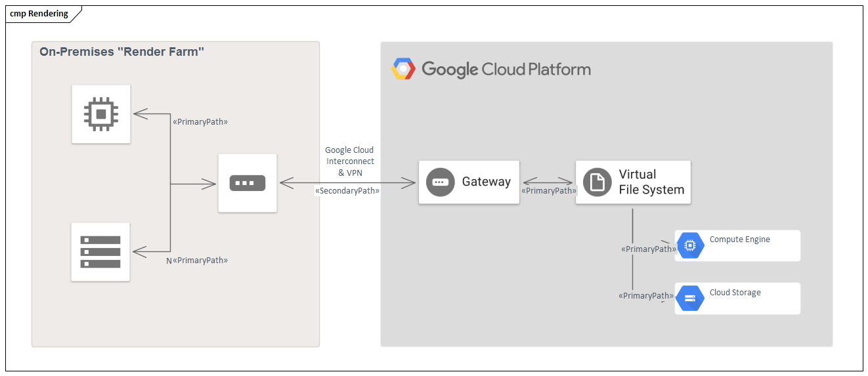Click the Cloud Storage label
The image size is (868, 376).
735,293
